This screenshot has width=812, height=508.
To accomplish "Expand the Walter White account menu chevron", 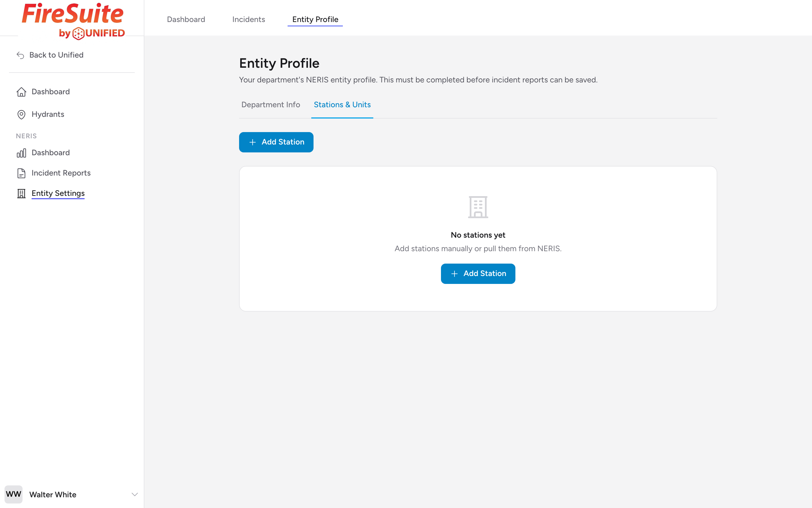I will (134, 494).
